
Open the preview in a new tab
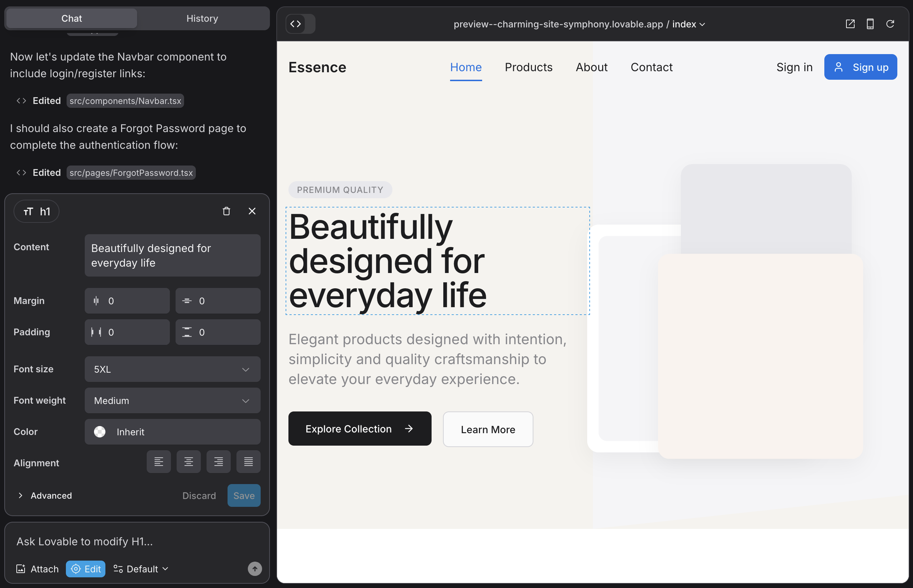850,24
